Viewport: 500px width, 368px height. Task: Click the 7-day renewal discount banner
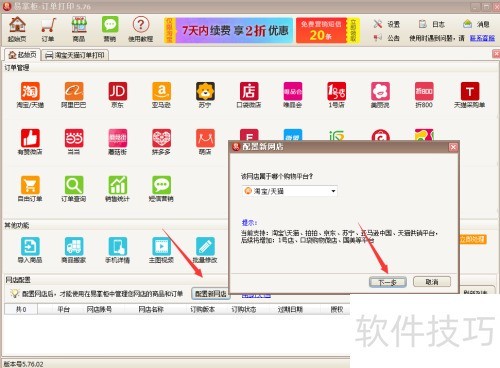(x=234, y=31)
